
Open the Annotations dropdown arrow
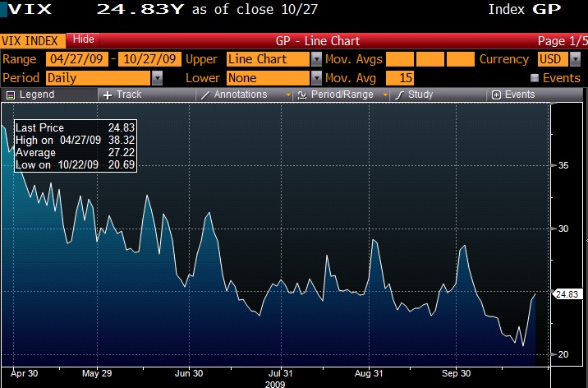[x=287, y=95]
